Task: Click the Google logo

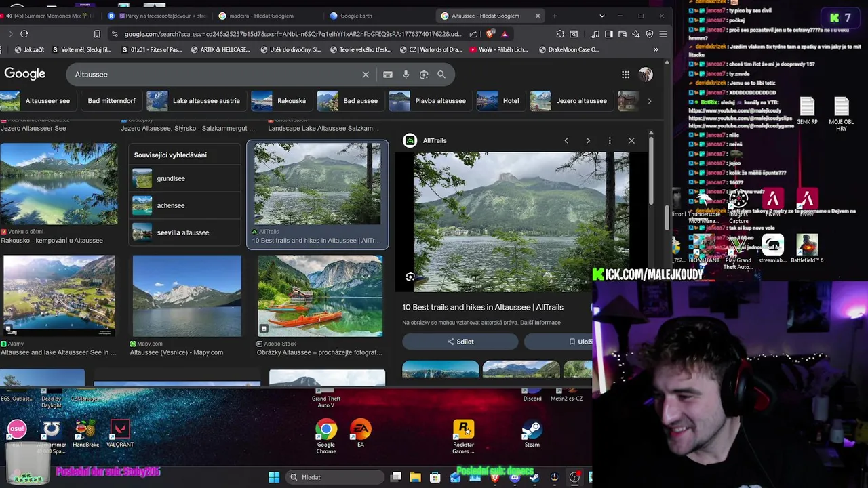Action: [x=25, y=74]
